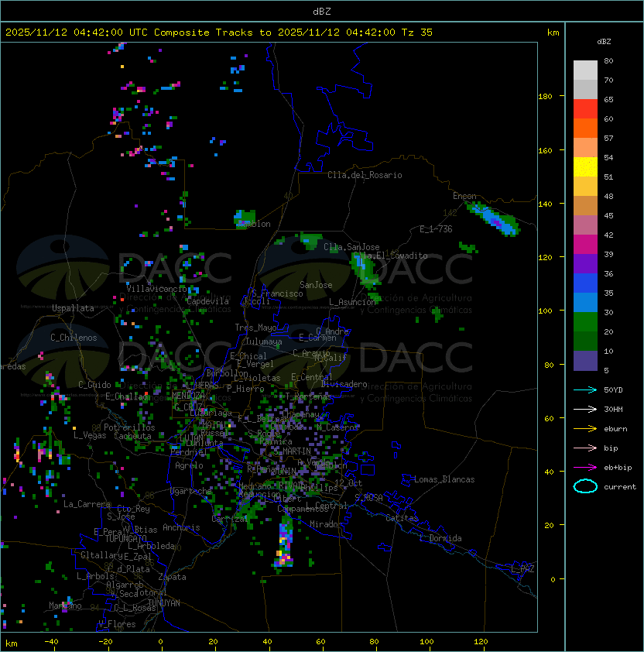Click the 'La_Carrera' map label

tap(87, 504)
